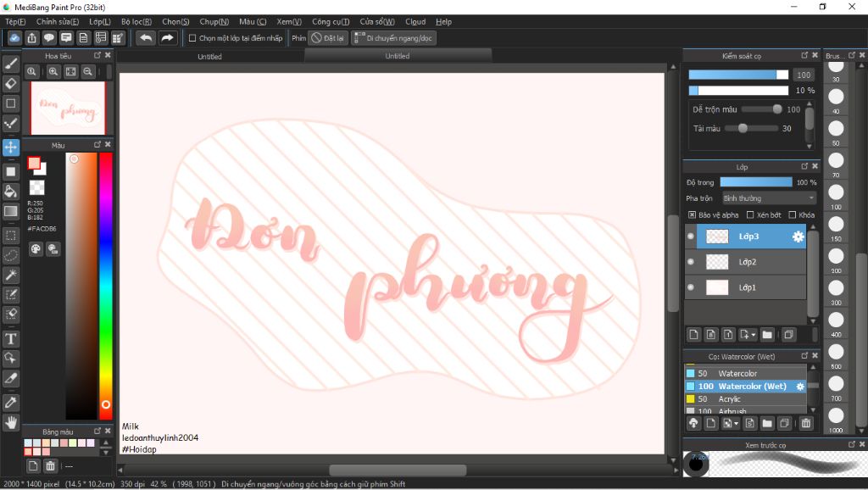This screenshot has width=868, height=490.
Task: Delete brush with trash icon
Action: pos(806,423)
